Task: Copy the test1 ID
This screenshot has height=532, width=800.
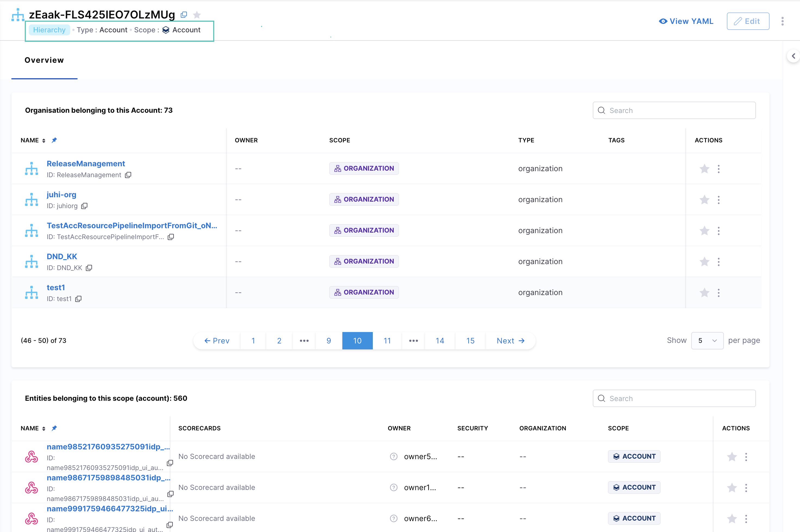Action: (78, 299)
